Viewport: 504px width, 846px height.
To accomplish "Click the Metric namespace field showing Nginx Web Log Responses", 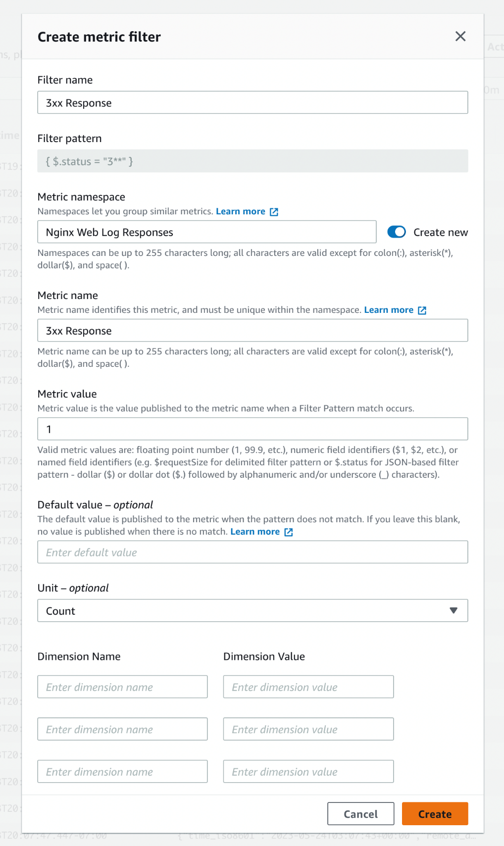I will 206,232.
